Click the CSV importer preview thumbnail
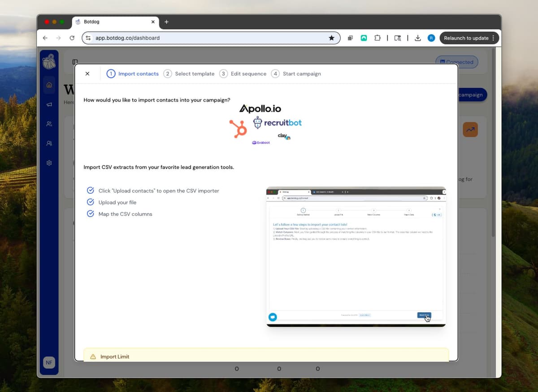The height and width of the screenshot is (392, 538). (356, 257)
